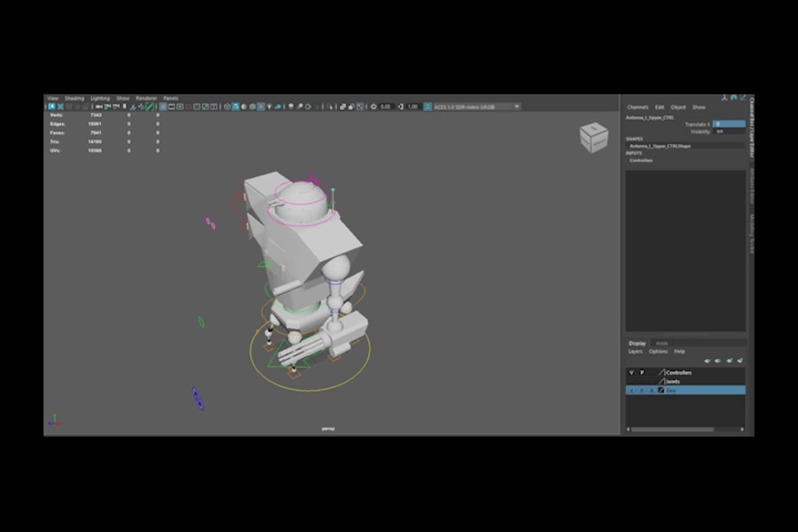The width and height of the screenshot is (798, 532).
Task: Expand the Controllers input under INPUTS
Action: 641,160
